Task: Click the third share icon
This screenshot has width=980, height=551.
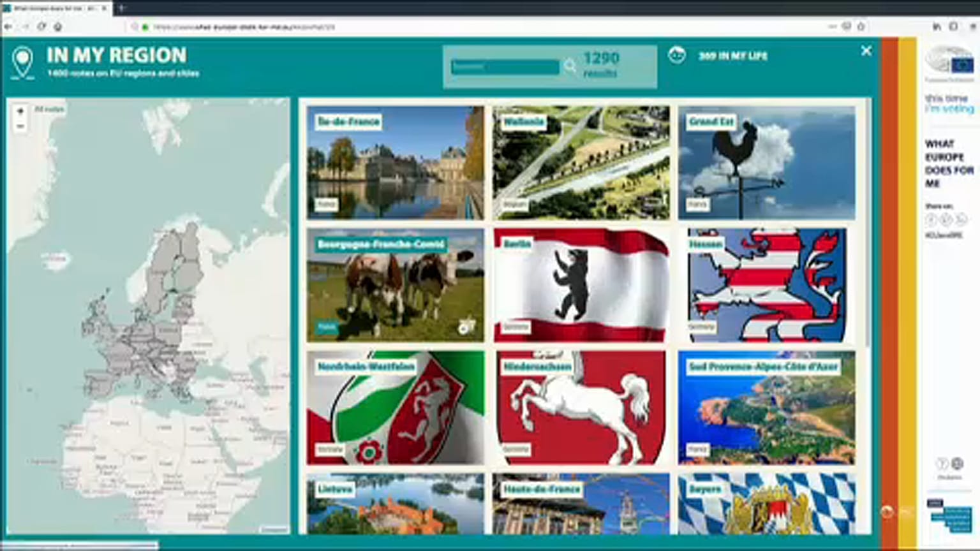Action: coord(961,219)
